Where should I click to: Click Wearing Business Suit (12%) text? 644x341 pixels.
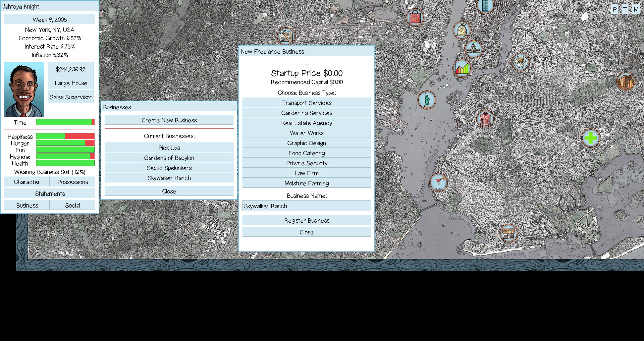pyautogui.click(x=50, y=172)
